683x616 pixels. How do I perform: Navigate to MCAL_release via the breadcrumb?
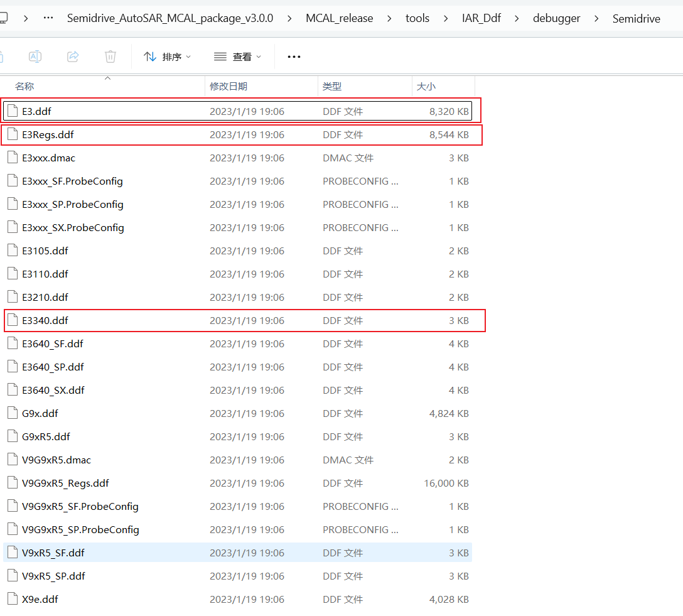(339, 18)
